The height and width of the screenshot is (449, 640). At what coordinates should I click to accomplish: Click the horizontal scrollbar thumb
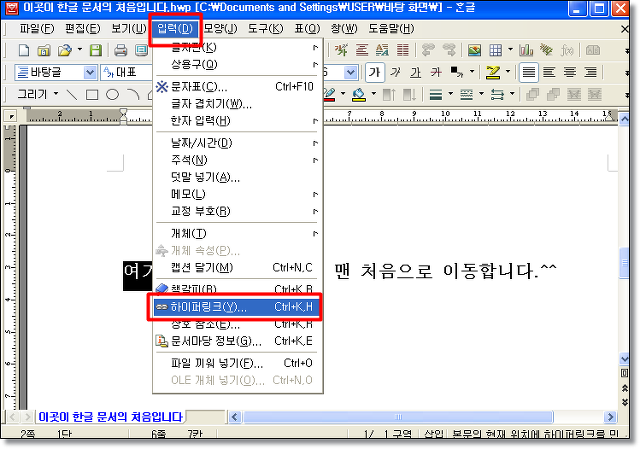[398, 417]
